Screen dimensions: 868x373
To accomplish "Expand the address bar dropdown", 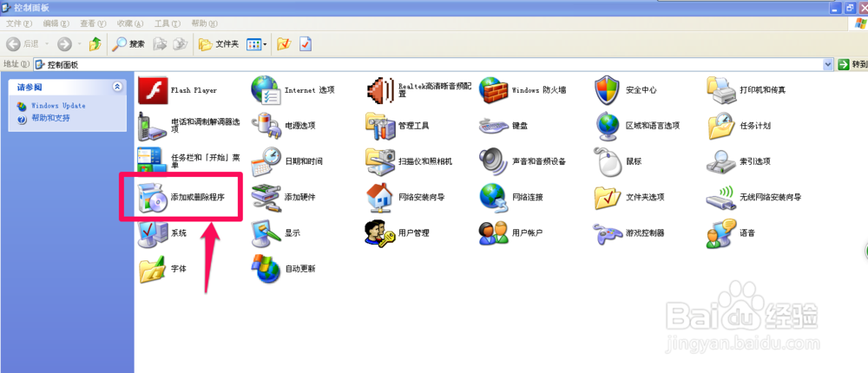I will 828,65.
